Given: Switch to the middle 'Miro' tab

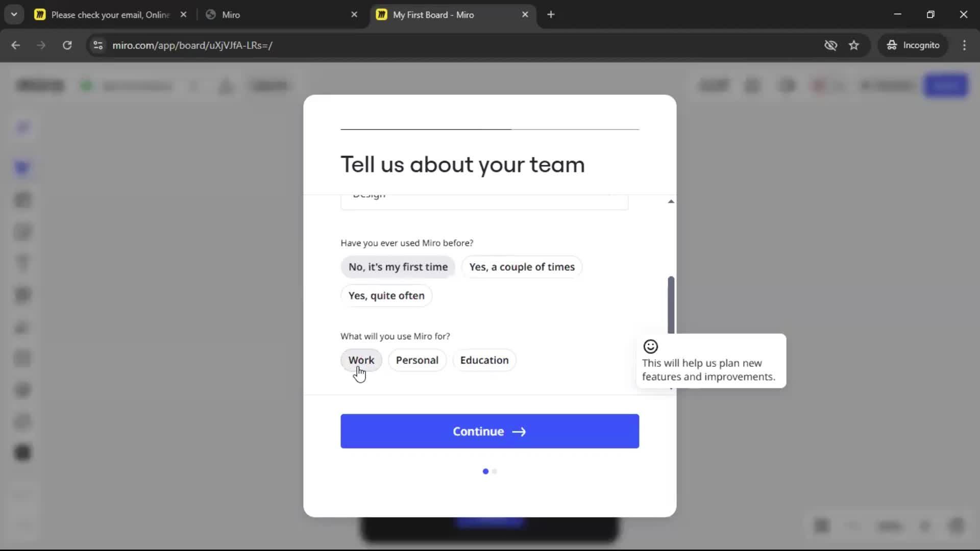Looking at the screenshot, I should (282, 15).
